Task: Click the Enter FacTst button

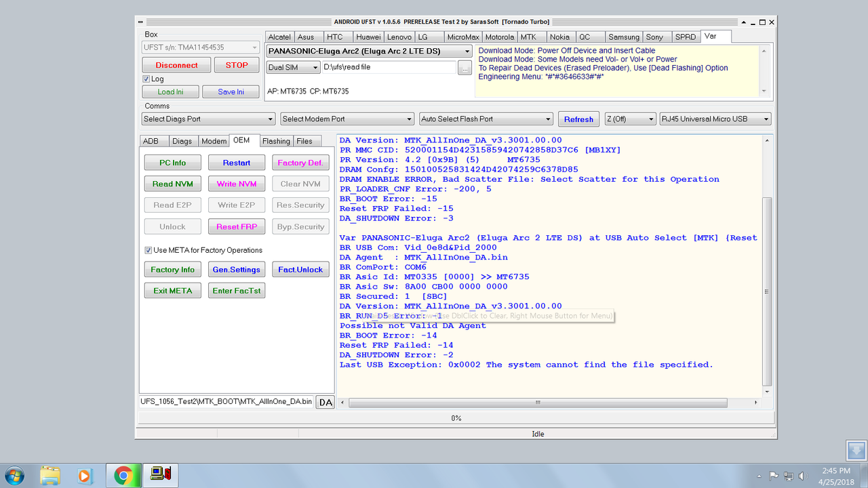Action: (237, 291)
